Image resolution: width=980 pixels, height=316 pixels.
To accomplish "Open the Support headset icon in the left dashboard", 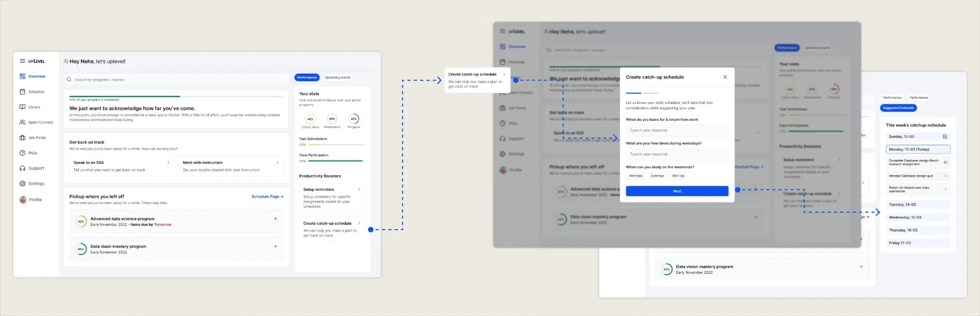I will [x=23, y=168].
